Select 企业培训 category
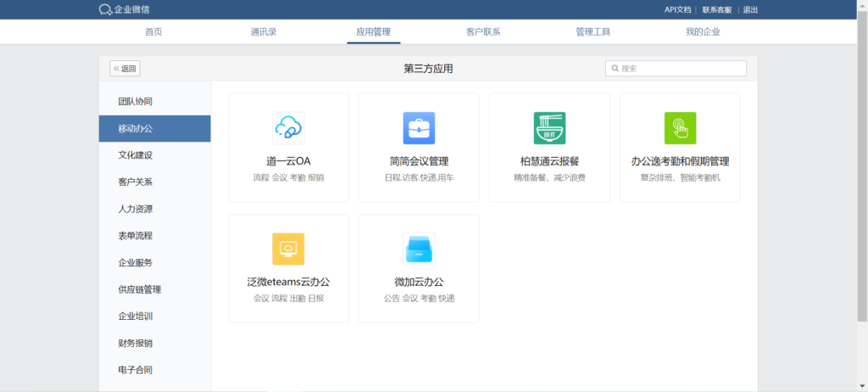The width and height of the screenshot is (868, 392). [155, 316]
